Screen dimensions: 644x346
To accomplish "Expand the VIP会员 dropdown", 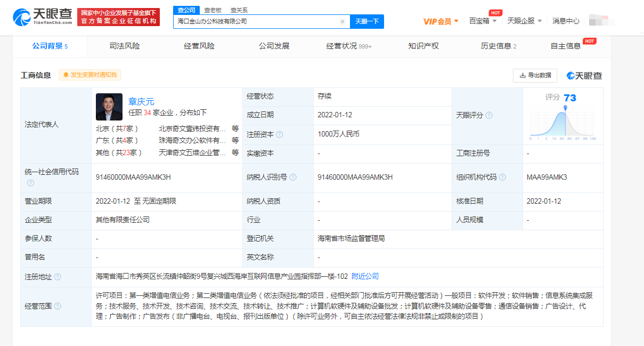I will [441, 21].
